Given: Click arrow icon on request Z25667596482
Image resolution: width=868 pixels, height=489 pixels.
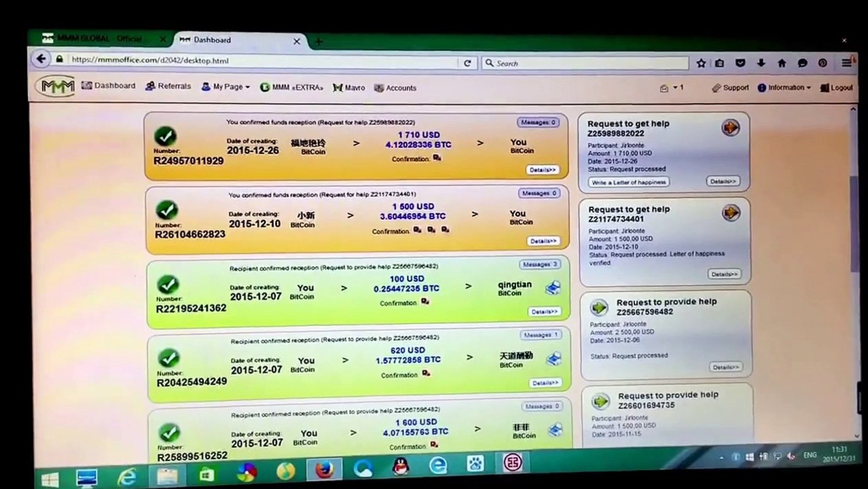Looking at the screenshot, I should pos(598,308).
